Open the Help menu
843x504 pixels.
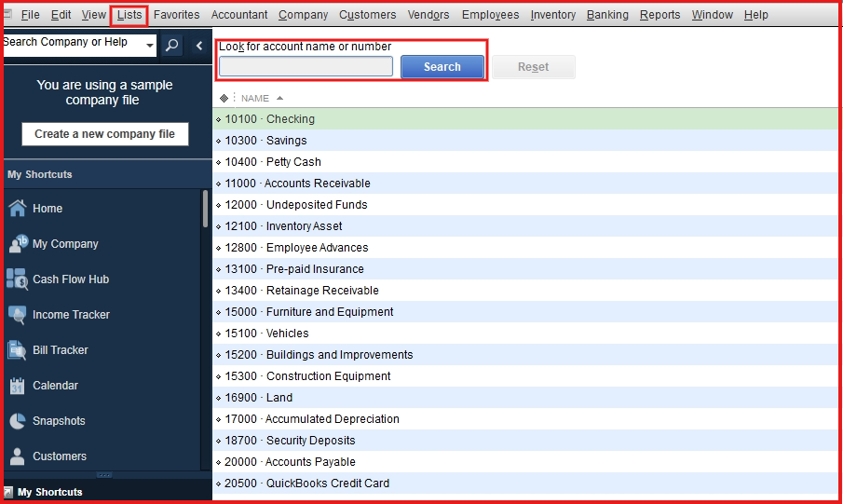pyautogui.click(x=755, y=15)
